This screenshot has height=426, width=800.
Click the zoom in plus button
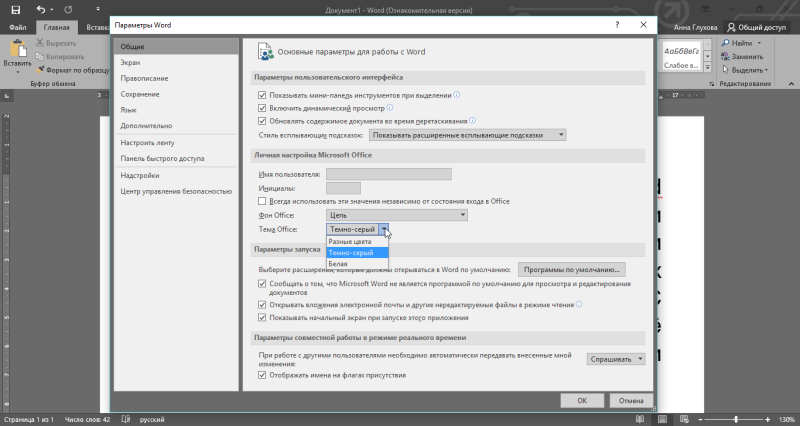coord(767,419)
